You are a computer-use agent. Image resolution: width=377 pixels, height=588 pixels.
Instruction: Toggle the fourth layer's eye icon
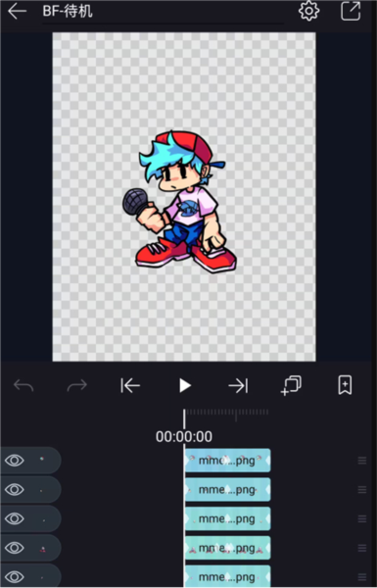click(x=15, y=548)
